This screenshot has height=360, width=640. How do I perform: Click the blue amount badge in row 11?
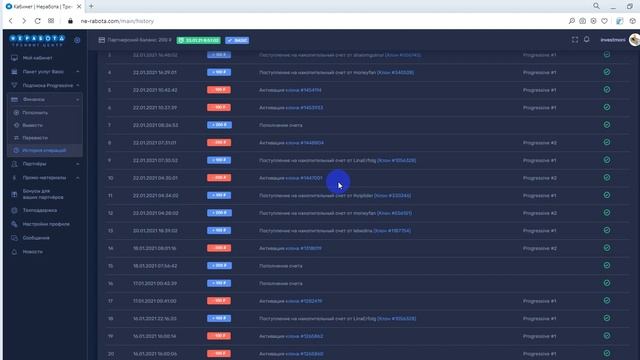pyautogui.click(x=219, y=195)
